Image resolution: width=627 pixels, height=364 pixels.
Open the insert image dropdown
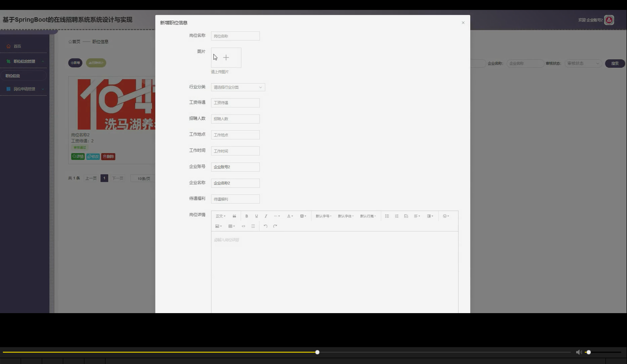[x=219, y=226]
